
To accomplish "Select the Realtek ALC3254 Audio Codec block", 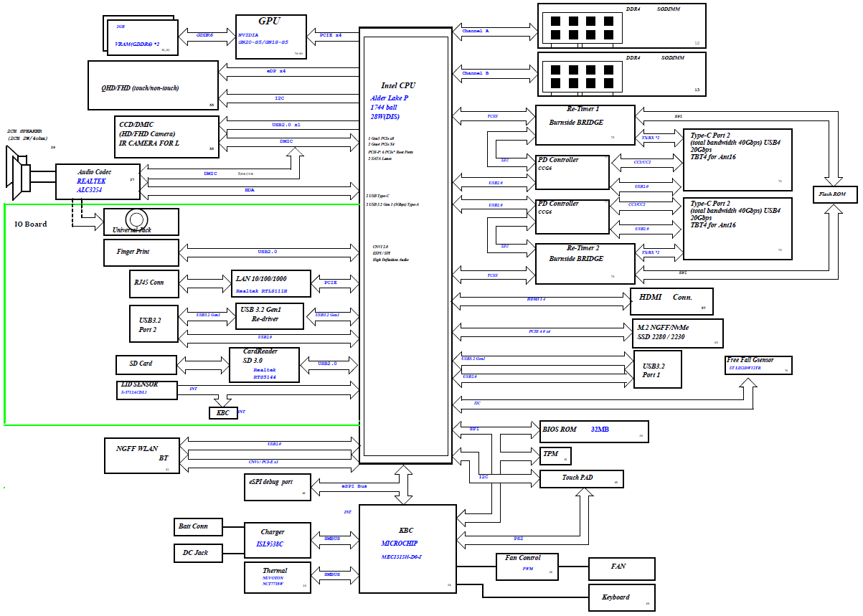I will click(x=98, y=182).
